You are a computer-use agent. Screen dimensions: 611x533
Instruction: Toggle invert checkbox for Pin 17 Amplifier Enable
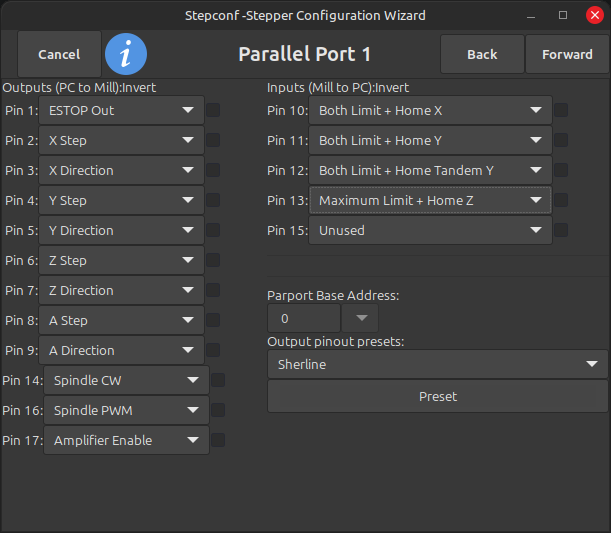click(x=218, y=440)
